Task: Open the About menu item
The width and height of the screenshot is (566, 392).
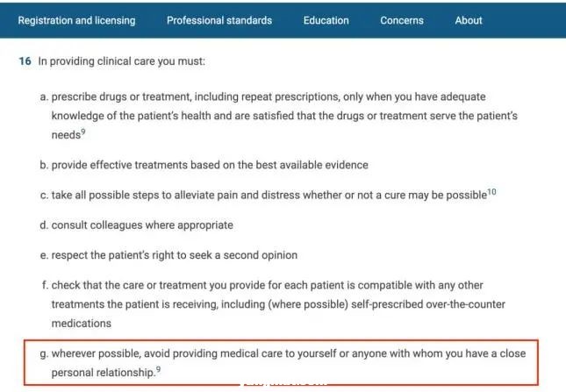Action: [469, 20]
